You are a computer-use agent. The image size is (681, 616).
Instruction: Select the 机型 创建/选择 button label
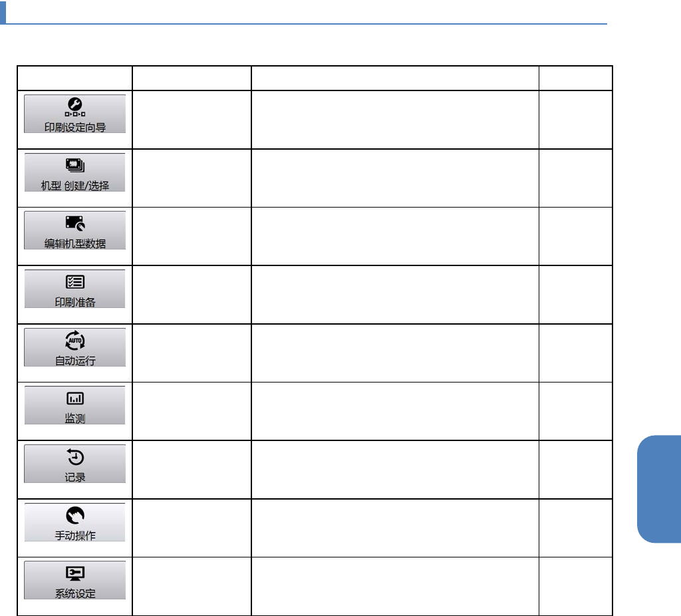pos(74,186)
